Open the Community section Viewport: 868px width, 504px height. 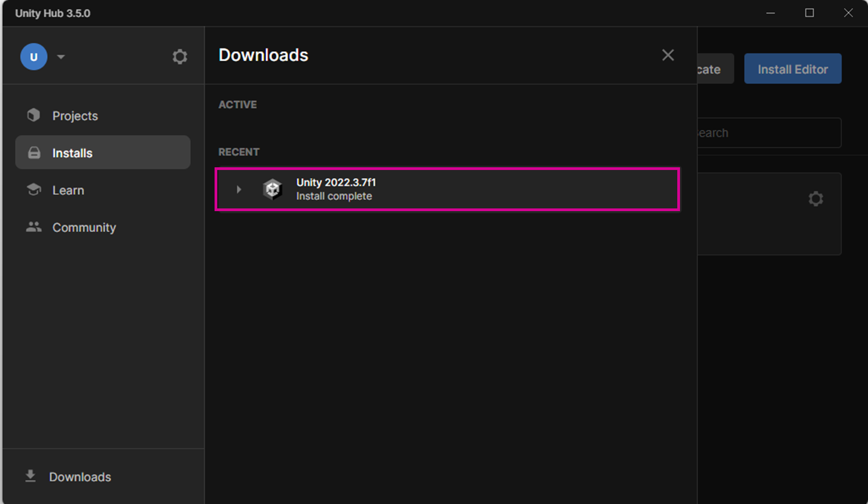click(84, 227)
